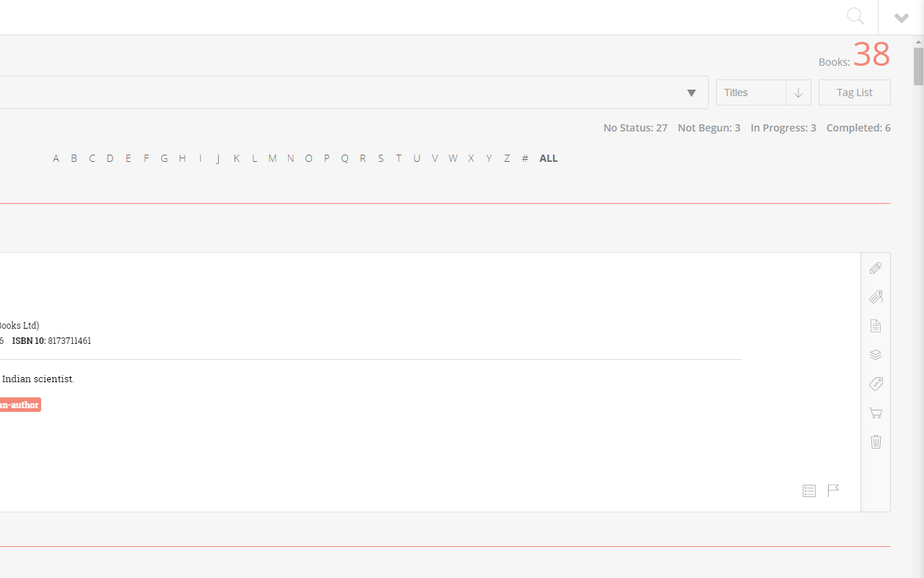Filter books by letter F

146,158
